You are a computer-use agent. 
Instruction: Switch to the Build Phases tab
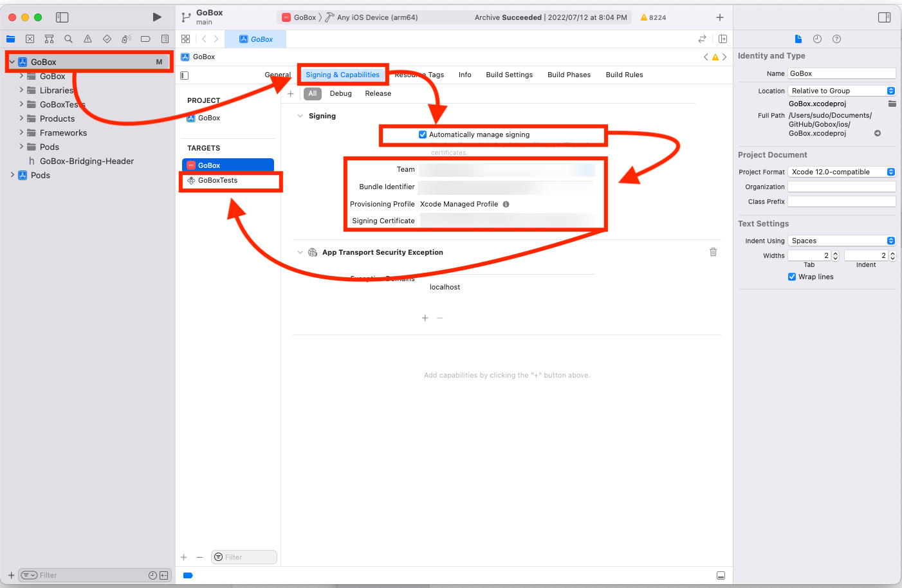click(x=569, y=75)
